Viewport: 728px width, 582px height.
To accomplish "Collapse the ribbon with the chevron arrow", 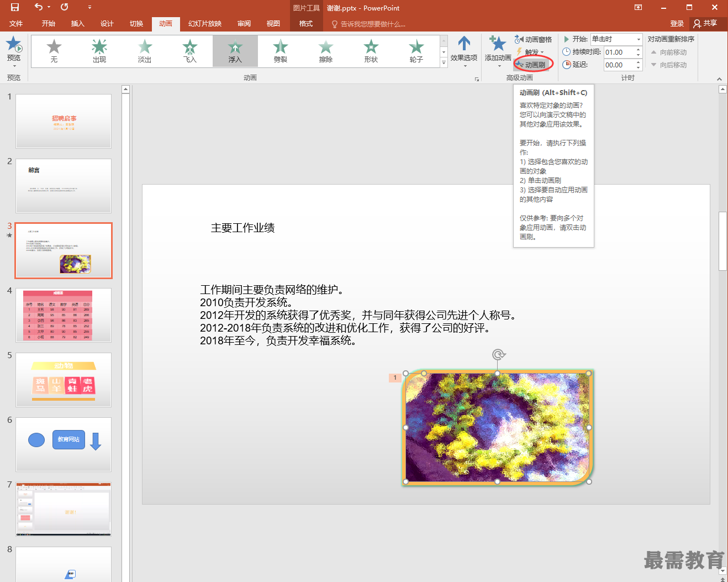I will pyautogui.click(x=719, y=78).
